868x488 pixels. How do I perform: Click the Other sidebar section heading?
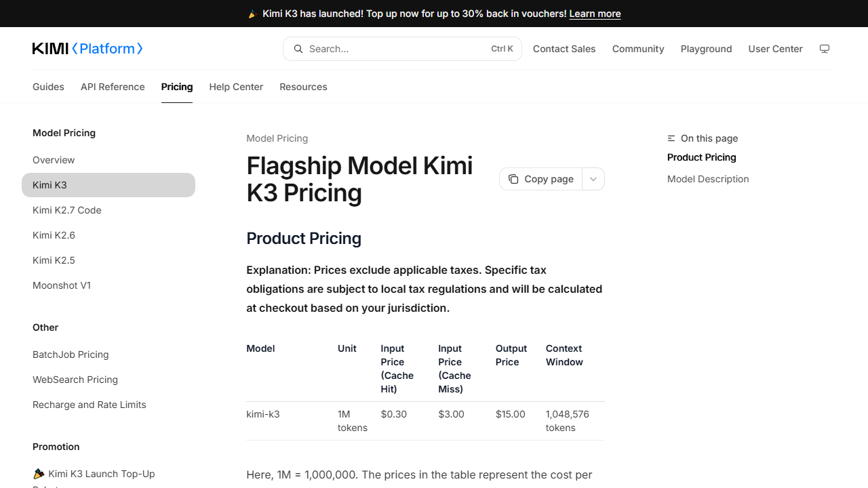coord(45,327)
